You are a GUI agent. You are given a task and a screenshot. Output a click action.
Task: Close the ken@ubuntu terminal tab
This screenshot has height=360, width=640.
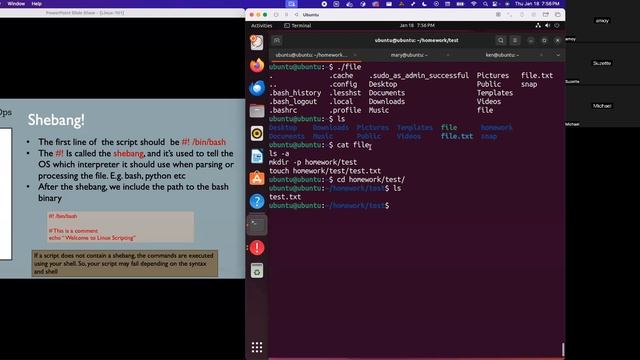pyautogui.click(x=542, y=55)
